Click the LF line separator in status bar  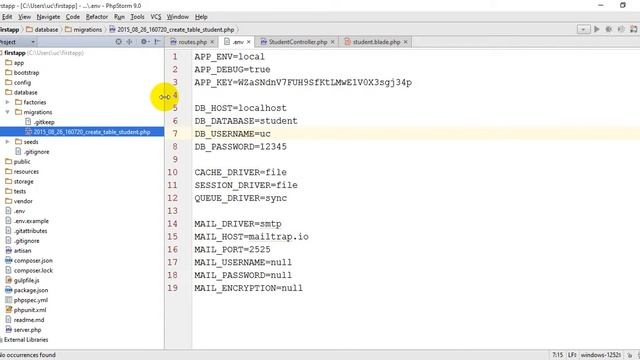pyautogui.click(x=572, y=355)
